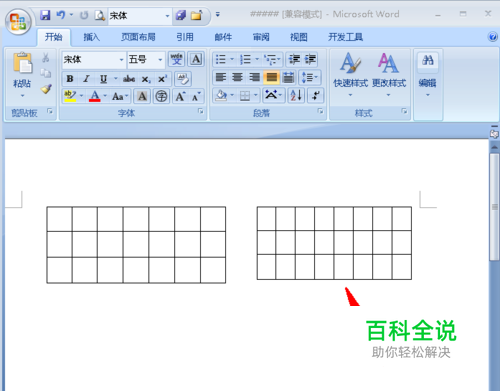Expand borders dropdown

pos(256,96)
